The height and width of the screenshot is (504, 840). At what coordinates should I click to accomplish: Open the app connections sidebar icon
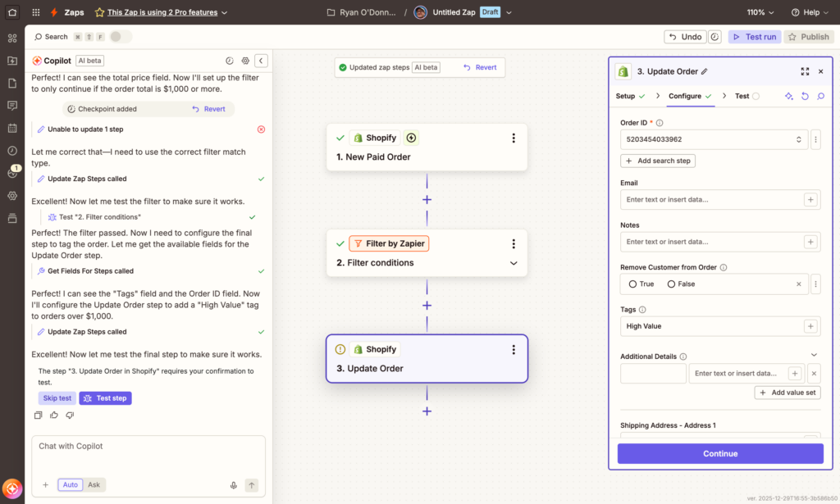pos(12,38)
